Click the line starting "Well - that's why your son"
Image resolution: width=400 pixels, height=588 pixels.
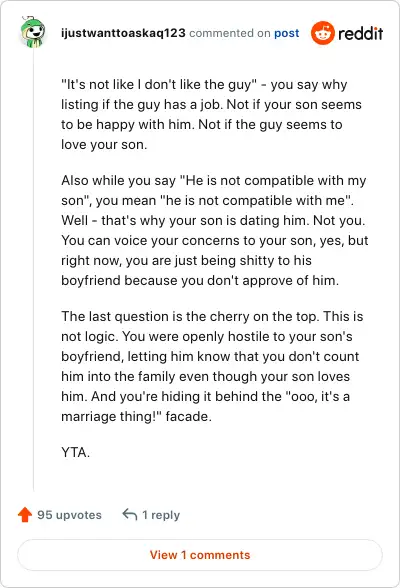(213, 220)
